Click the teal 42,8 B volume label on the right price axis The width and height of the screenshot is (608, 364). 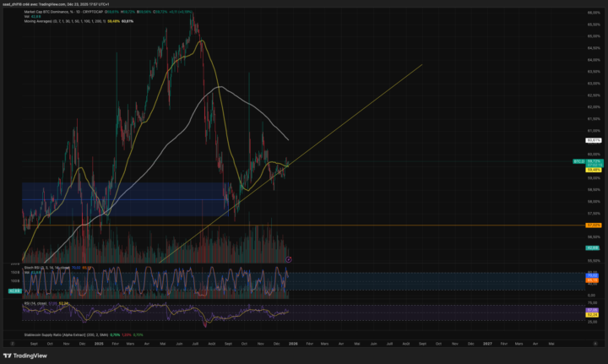pos(593,247)
